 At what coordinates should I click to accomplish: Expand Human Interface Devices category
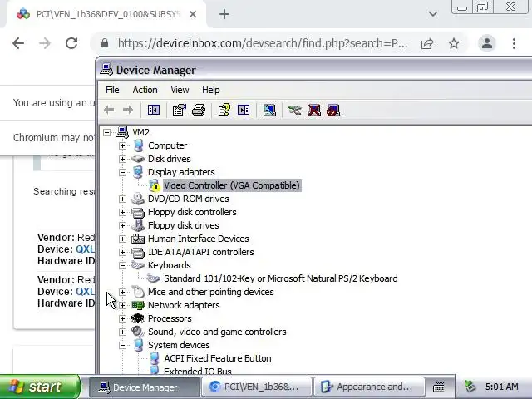(122, 239)
